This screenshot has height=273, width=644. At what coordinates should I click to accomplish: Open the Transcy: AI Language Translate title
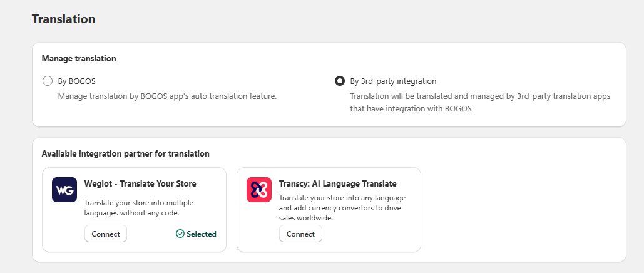338,183
